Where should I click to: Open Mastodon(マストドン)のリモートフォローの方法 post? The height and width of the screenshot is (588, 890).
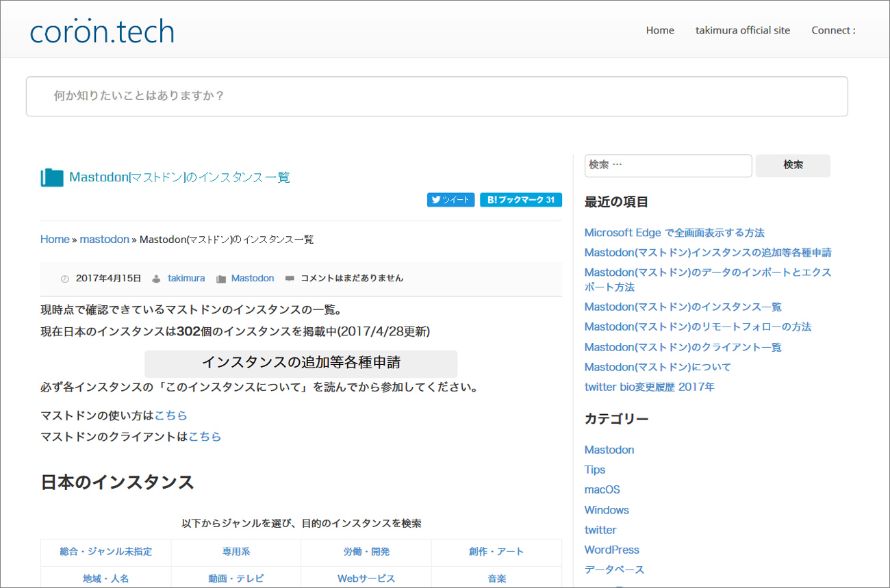(698, 327)
